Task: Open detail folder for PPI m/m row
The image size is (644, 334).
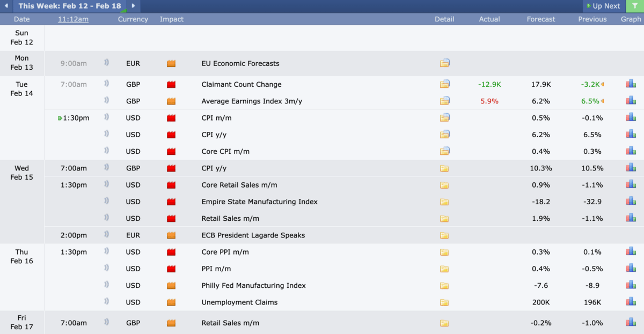Action: tap(444, 269)
